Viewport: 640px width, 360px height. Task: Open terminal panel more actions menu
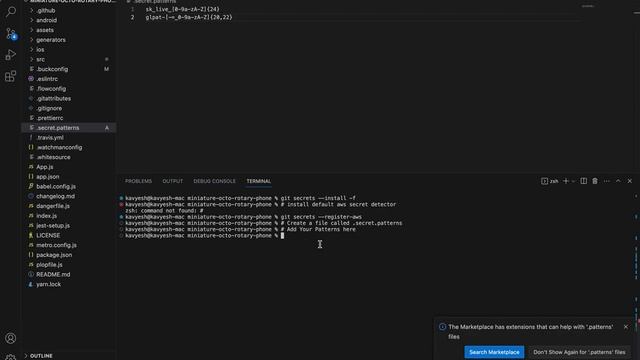[x=607, y=181]
